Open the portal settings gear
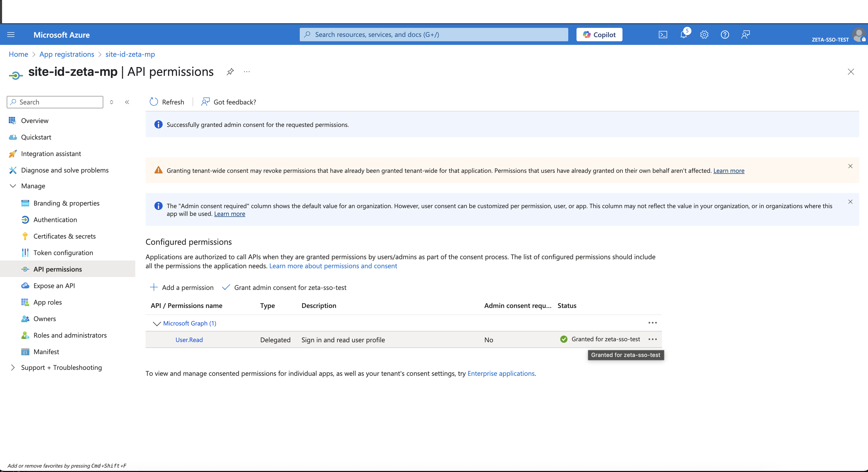Image resolution: width=868 pixels, height=472 pixels. click(x=704, y=34)
